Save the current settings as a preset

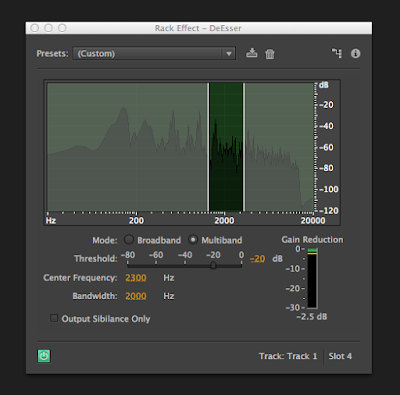252,53
